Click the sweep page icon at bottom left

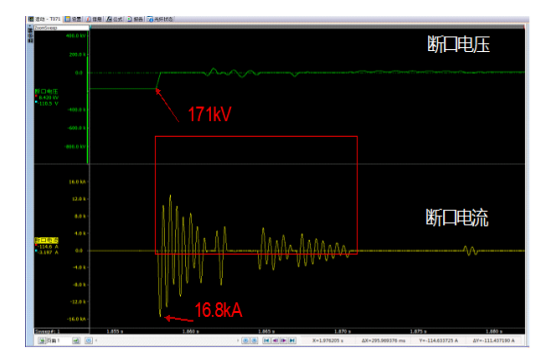click(42, 341)
